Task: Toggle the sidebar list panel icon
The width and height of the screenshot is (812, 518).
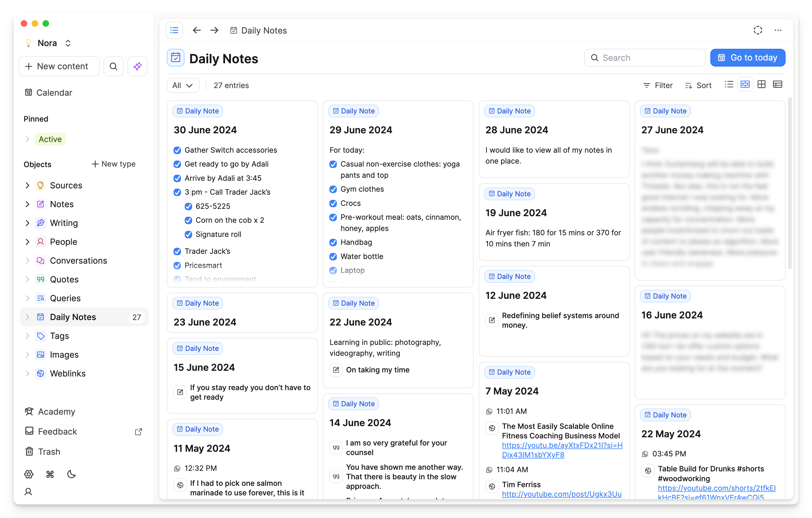Action: pyautogui.click(x=174, y=30)
